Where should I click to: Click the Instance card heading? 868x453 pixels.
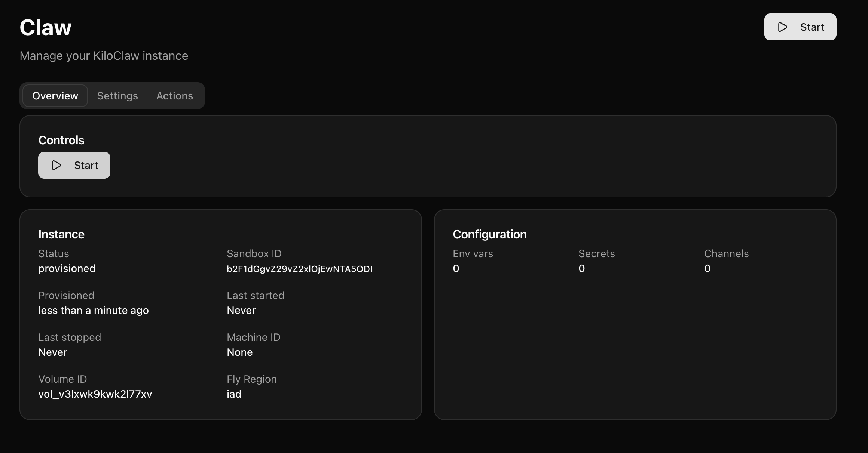(61, 234)
